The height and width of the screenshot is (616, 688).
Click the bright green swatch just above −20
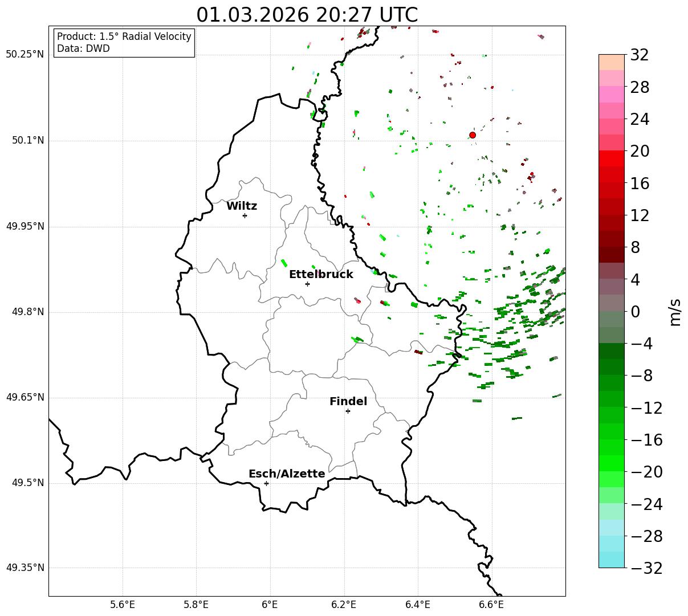[612, 463]
